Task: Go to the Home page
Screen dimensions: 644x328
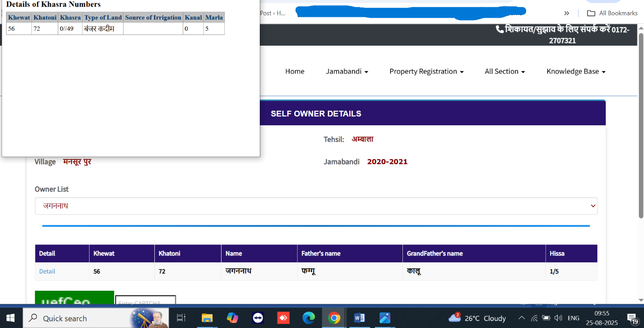Action: (x=295, y=72)
